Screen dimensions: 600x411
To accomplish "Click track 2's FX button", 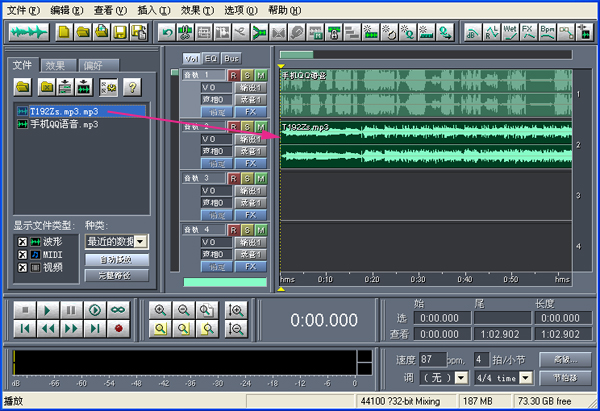I will pos(251,163).
